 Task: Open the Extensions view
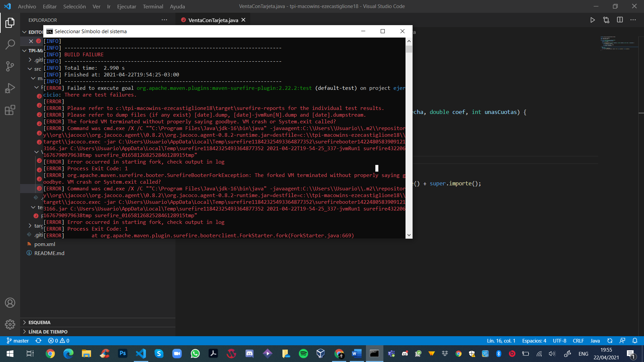(10, 110)
